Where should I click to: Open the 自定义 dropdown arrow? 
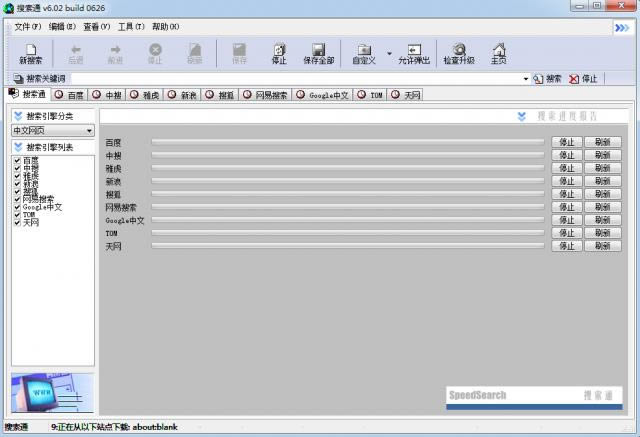click(389, 53)
